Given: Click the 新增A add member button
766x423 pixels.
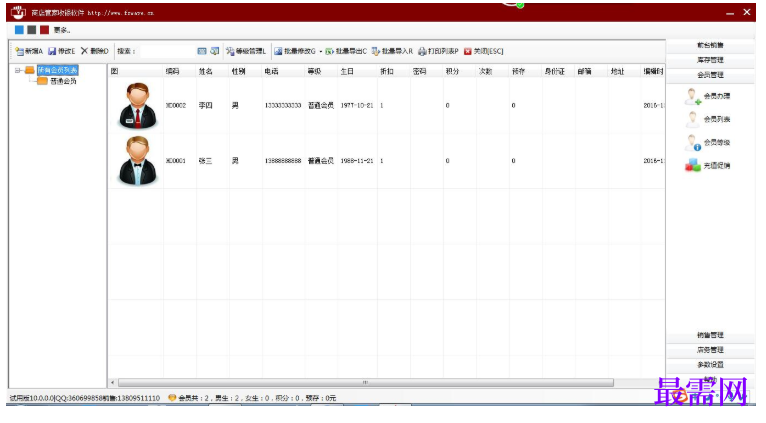Looking at the screenshot, I should tap(29, 51).
